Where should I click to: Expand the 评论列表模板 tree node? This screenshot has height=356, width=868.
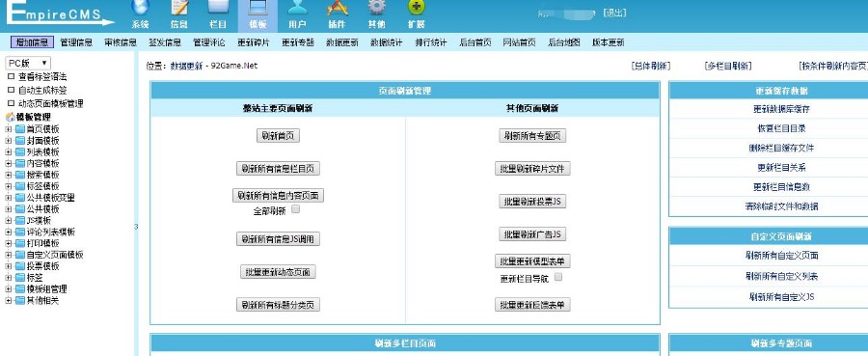pyautogui.click(x=9, y=232)
